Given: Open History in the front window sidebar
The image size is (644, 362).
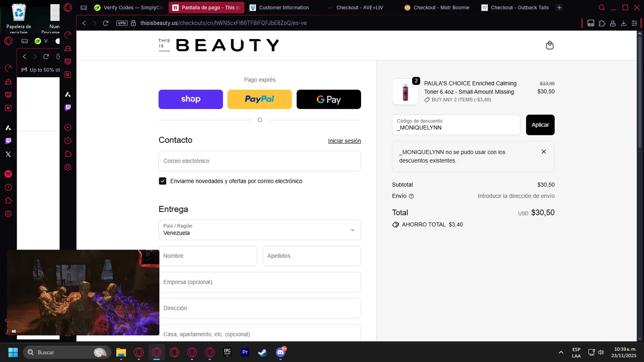Looking at the screenshot, I should [68, 141].
